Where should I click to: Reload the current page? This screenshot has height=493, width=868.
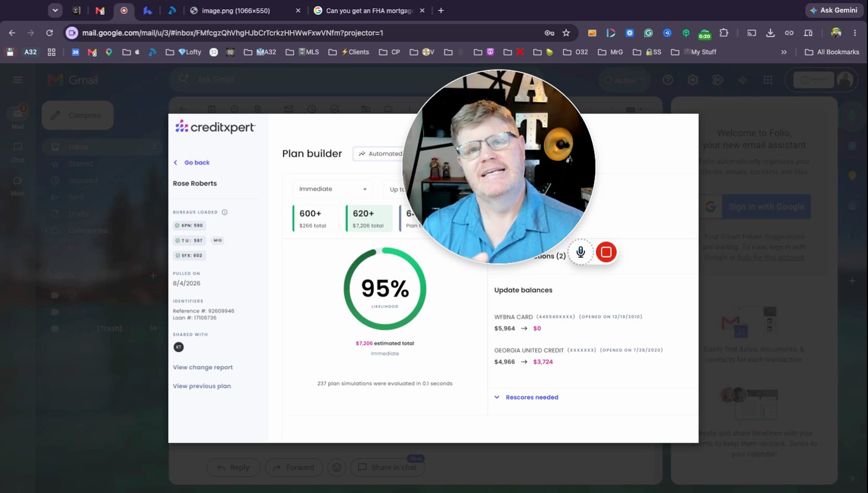(49, 33)
